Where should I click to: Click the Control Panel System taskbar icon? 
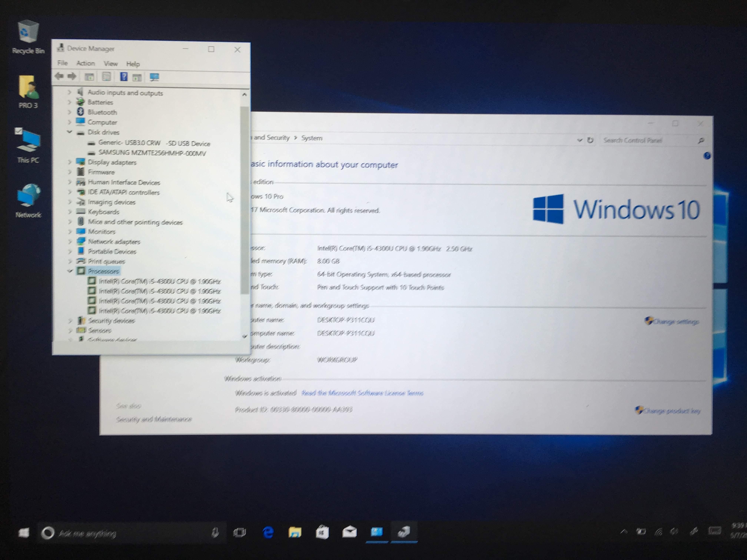pos(376,532)
